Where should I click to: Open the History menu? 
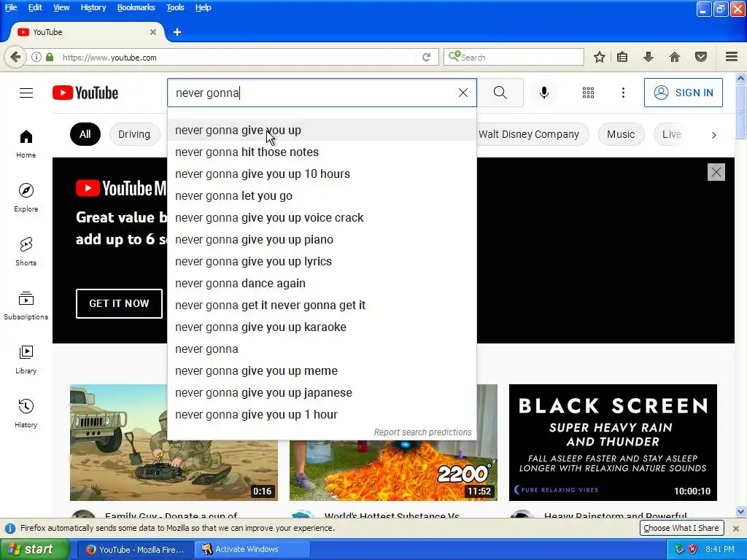coord(93,7)
